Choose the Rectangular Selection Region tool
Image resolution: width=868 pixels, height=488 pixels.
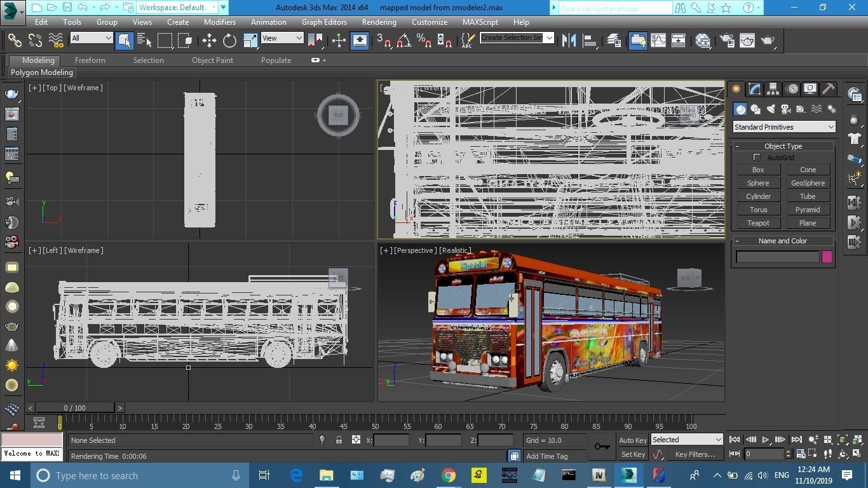[x=165, y=41]
